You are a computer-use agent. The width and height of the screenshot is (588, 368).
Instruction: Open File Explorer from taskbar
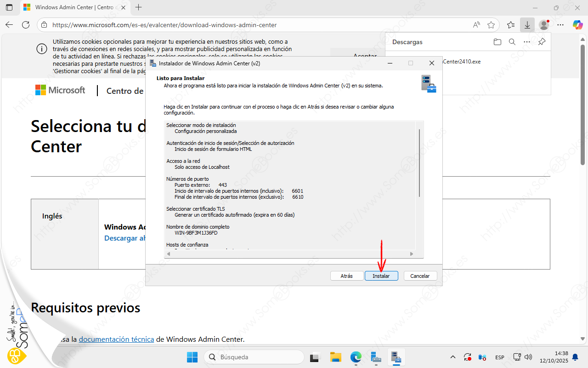point(336,357)
